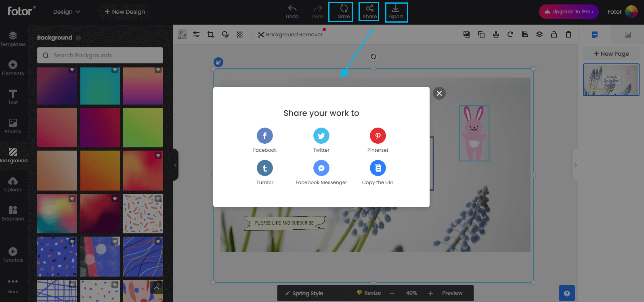Click the rotate handle above the canvas selection
The width and height of the screenshot is (644, 302).
tap(373, 57)
